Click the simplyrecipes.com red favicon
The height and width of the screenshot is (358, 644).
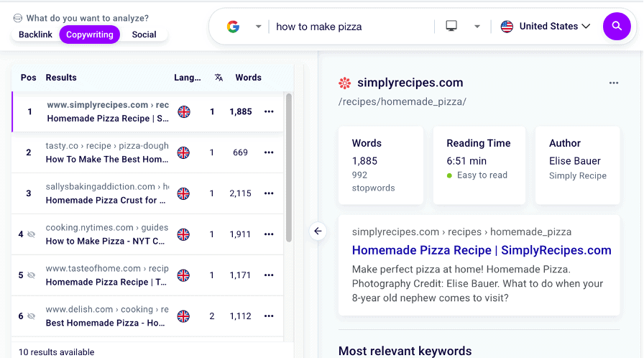point(345,83)
